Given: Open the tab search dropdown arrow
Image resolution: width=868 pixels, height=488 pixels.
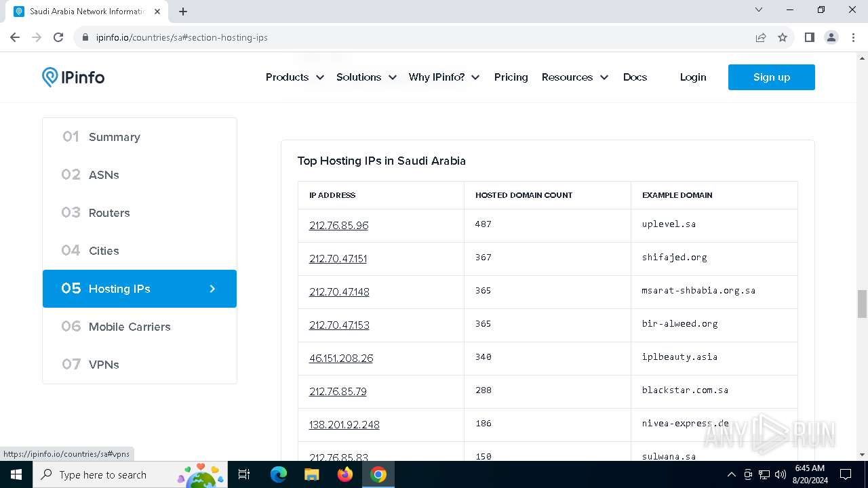Looking at the screenshot, I should 759,10.
